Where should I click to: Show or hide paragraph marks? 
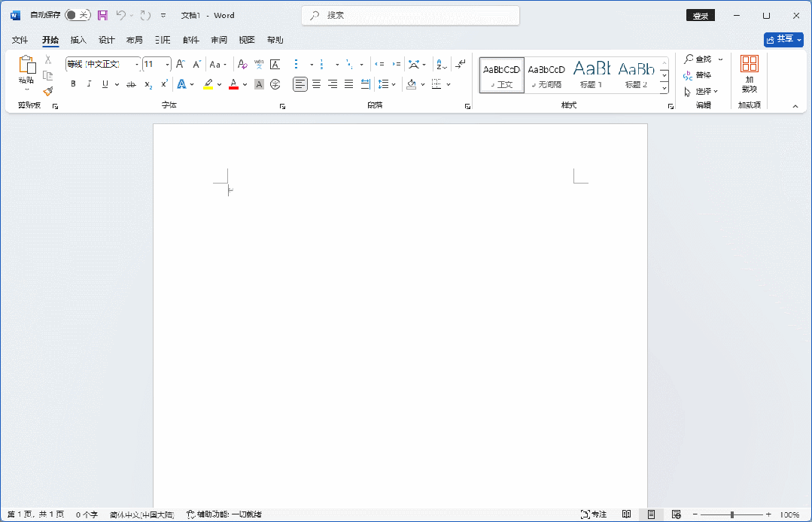tap(461, 64)
